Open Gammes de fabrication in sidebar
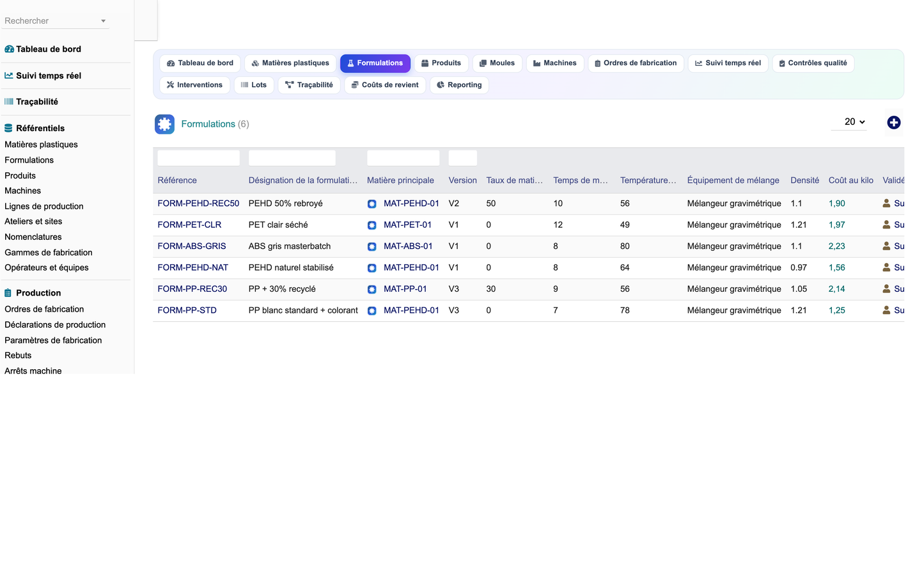 (x=49, y=253)
